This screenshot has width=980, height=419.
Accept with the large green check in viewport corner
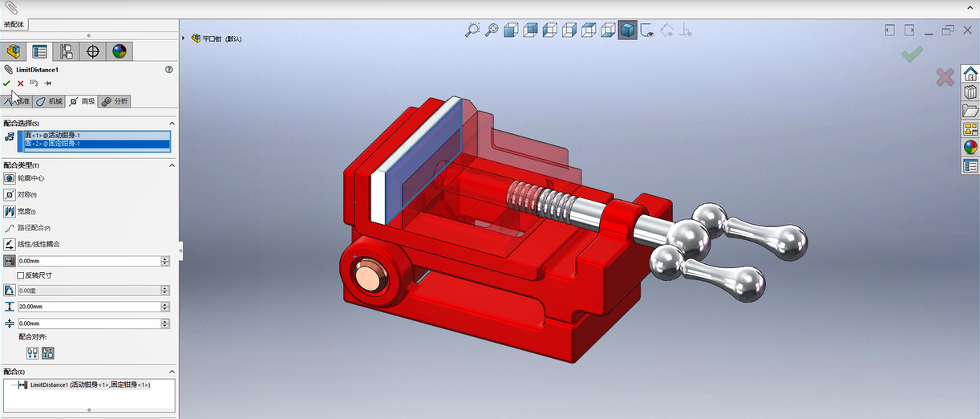click(912, 54)
